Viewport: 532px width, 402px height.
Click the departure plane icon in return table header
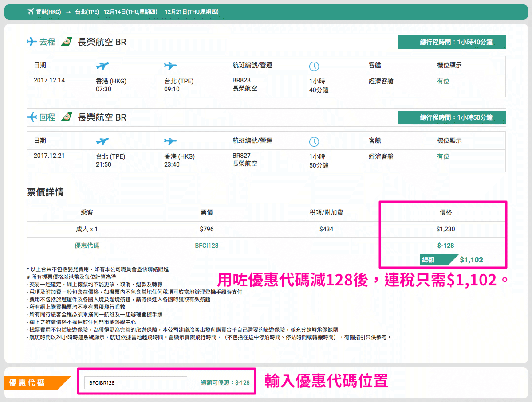click(x=102, y=141)
